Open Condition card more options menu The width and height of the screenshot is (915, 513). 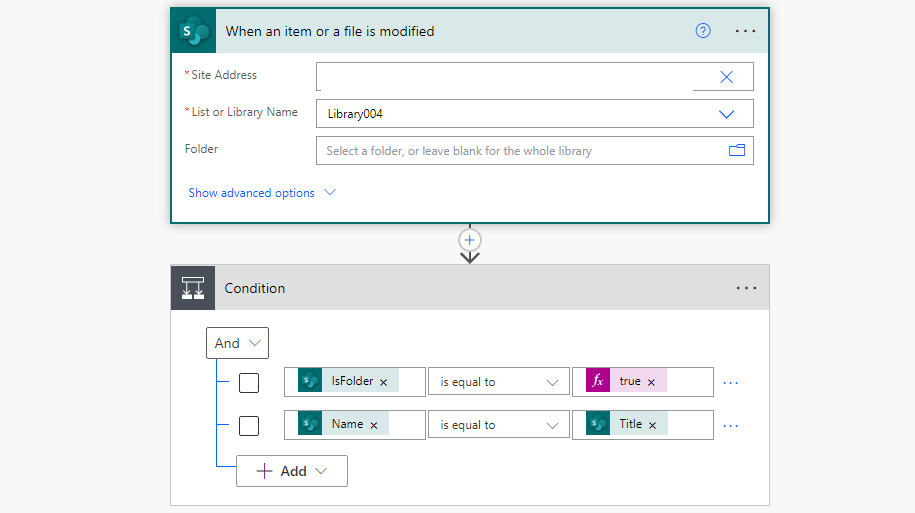coord(746,288)
